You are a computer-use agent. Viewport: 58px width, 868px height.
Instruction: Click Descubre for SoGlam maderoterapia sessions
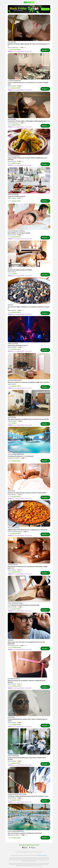pos(45,274)
